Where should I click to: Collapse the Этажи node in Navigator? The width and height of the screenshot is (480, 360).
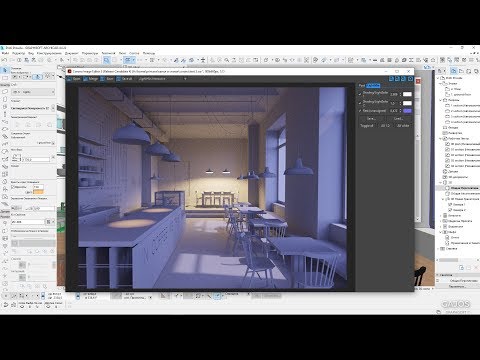click(441, 83)
